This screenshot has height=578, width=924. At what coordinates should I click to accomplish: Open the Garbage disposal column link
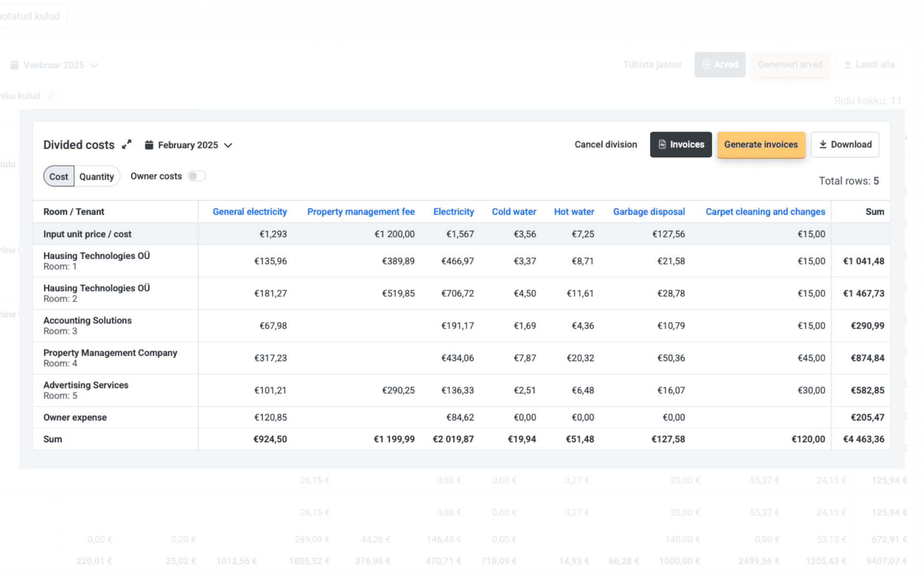point(649,212)
